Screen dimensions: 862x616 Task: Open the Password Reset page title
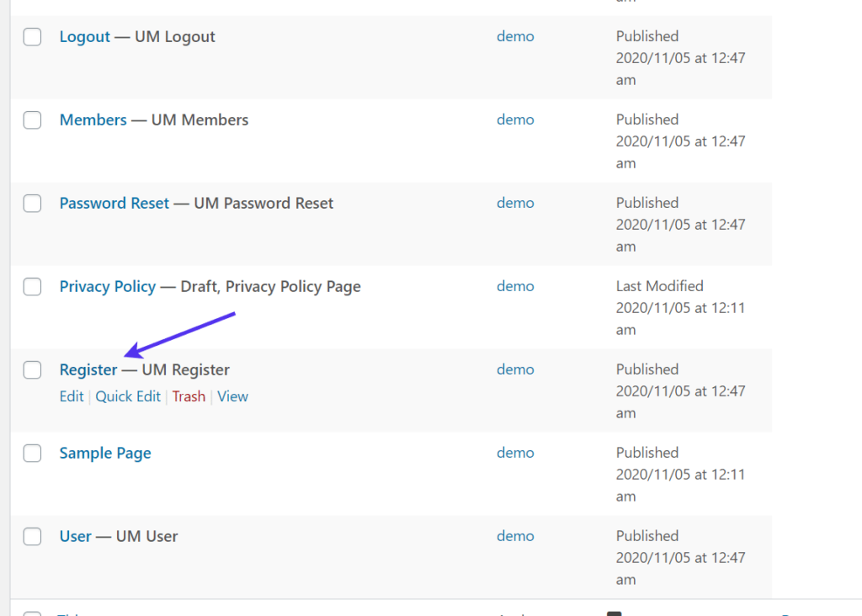click(x=114, y=203)
